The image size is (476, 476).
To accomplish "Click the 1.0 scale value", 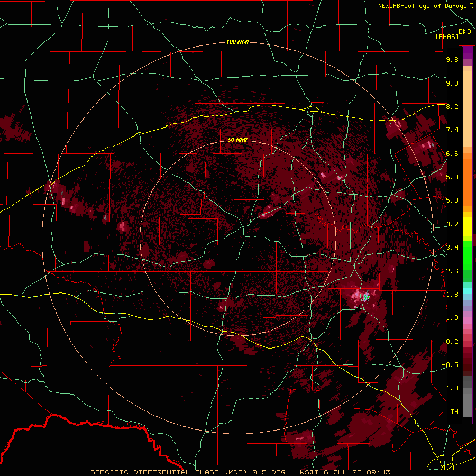I will (x=452, y=318).
